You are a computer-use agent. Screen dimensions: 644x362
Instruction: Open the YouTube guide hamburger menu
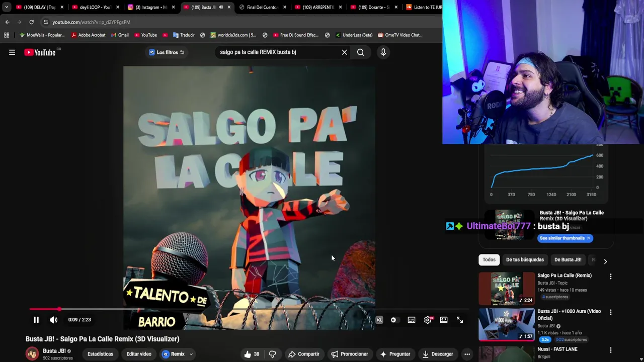pos(12,52)
